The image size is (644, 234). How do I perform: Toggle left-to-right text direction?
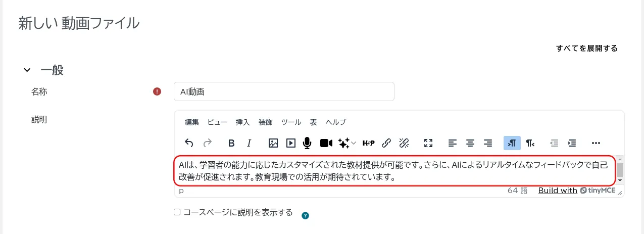tap(512, 143)
